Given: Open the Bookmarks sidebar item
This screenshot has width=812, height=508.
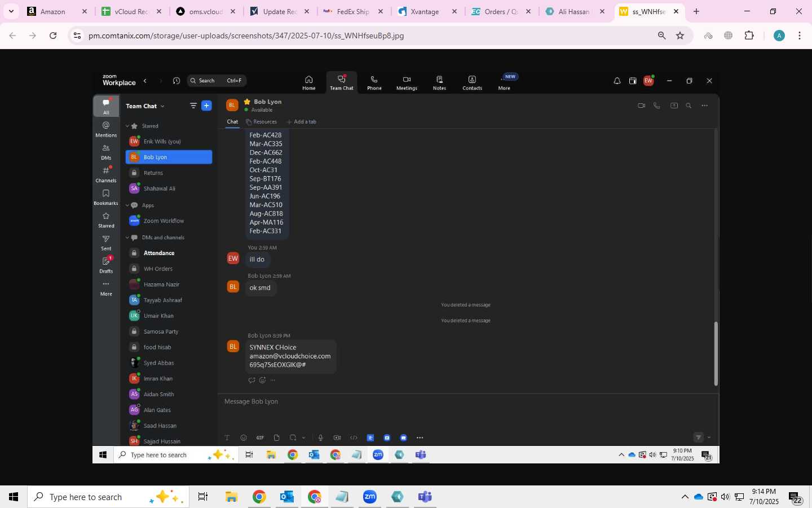Looking at the screenshot, I should (x=106, y=197).
